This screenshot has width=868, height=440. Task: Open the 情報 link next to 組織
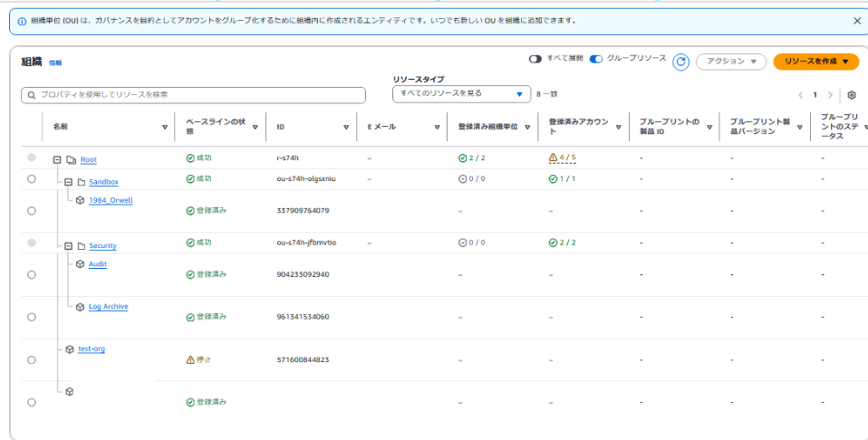pos(55,63)
